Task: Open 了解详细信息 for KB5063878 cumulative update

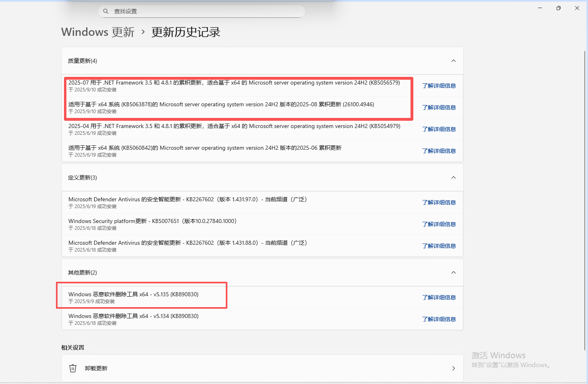Action: (x=439, y=107)
